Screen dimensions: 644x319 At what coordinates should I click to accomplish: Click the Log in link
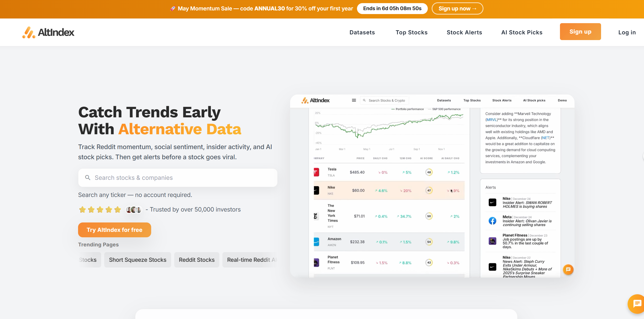[627, 33]
